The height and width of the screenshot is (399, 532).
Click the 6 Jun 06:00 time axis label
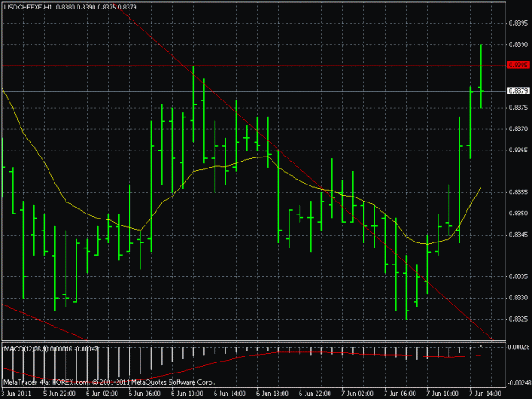pyautogui.click(x=145, y=394)
